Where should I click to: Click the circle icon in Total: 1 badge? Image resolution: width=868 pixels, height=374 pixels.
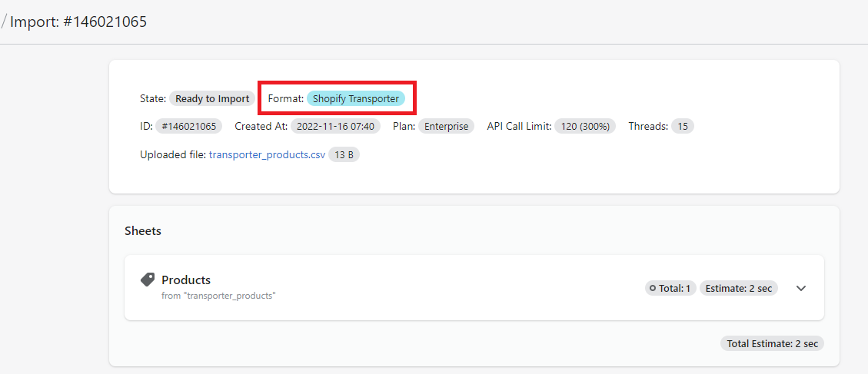tap(653, 289)
